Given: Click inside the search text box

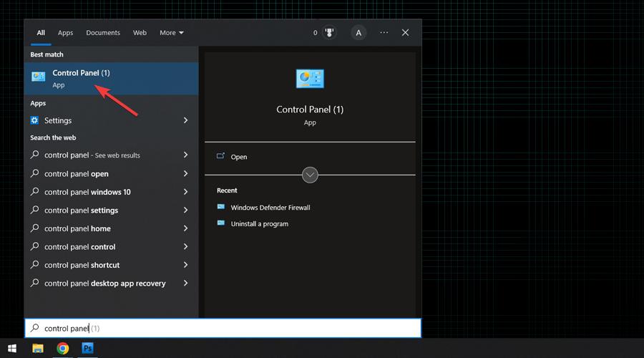Looking at the screenshot, I should (x=223, y=329).
